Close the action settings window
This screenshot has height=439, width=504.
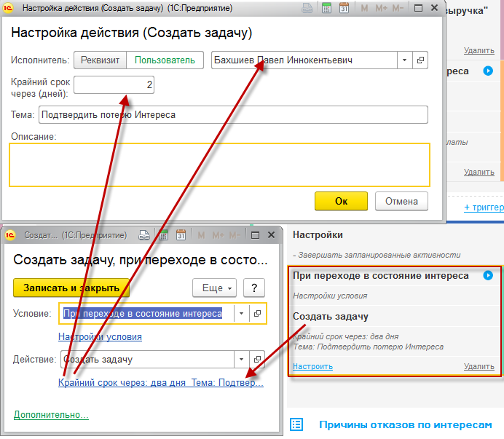point(434,8)
